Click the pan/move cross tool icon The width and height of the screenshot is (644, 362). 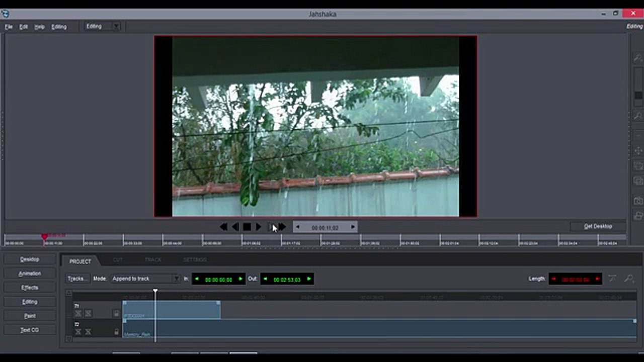pos(638,150)
